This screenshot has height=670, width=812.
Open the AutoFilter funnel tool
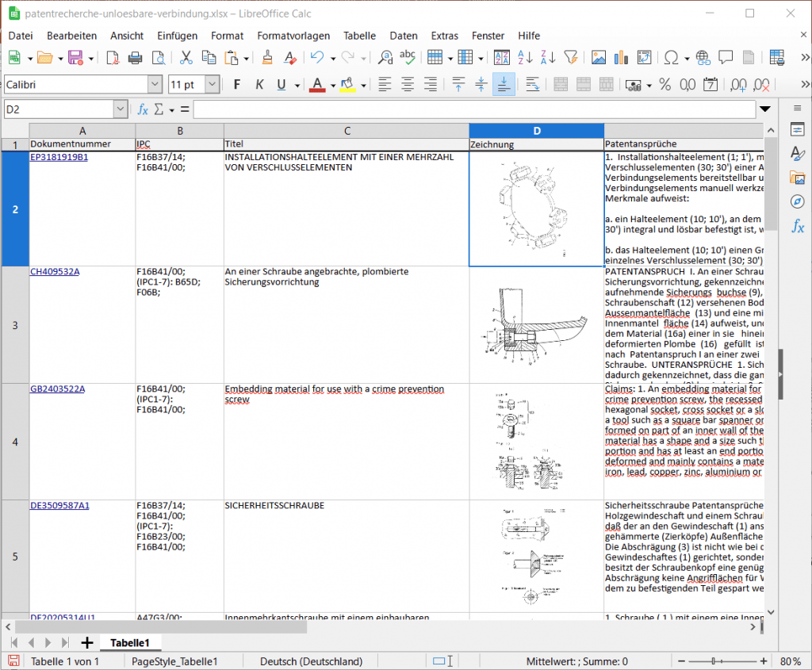click(570, 57)
